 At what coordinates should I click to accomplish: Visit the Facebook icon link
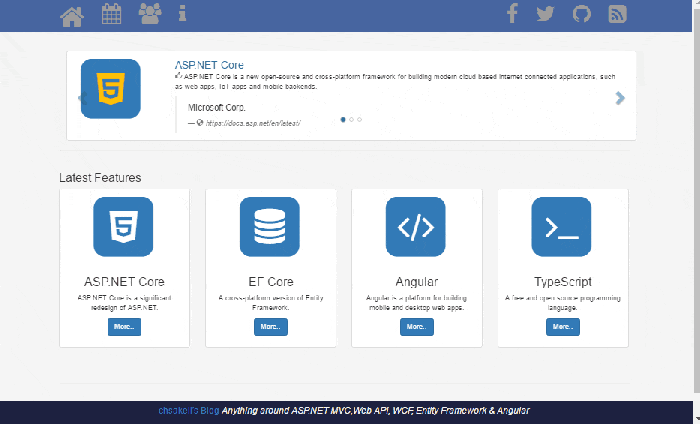[512, 13]
